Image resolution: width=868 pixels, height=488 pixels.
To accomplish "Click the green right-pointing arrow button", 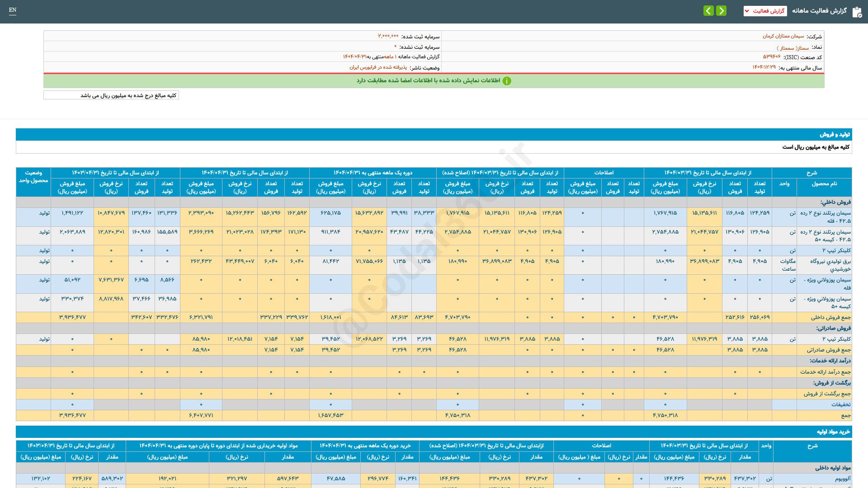I will [x=722, y=10].
